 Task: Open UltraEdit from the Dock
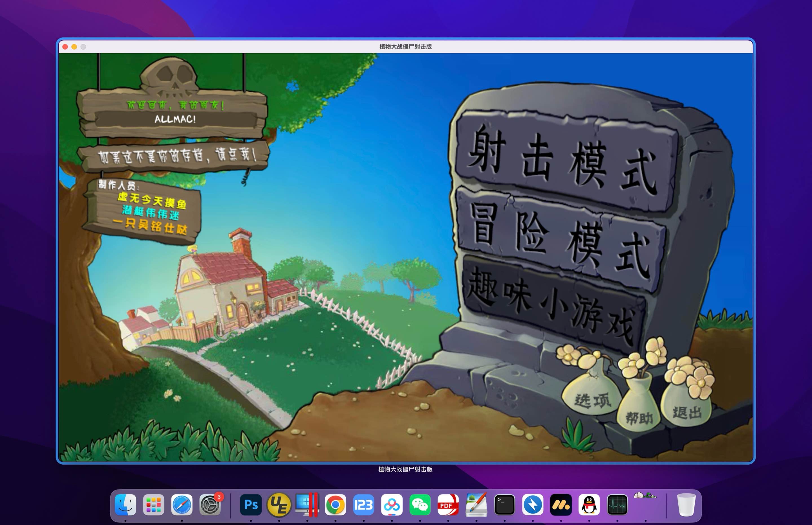tap(279, 504)
